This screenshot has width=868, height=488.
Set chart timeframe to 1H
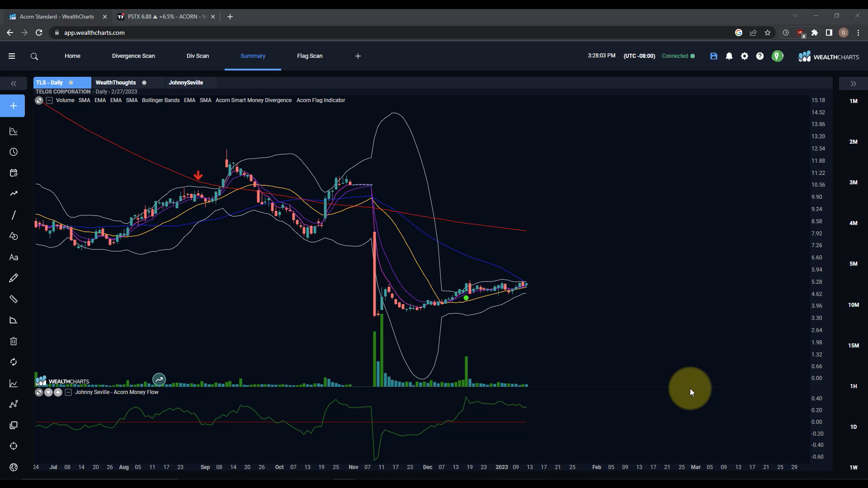tap(854, 386)
